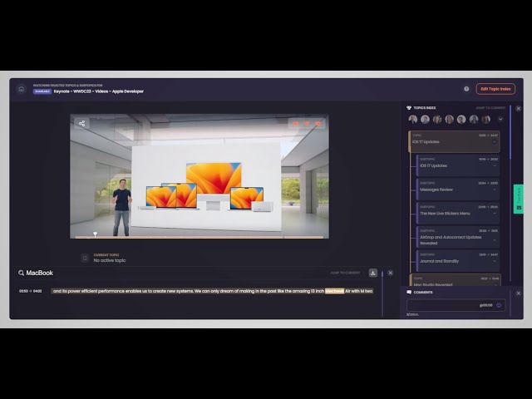Screen dimensions: 532x399
Task: Click the Edit Topic Index button
Action: pyautogui.click(x=495, y=89)
